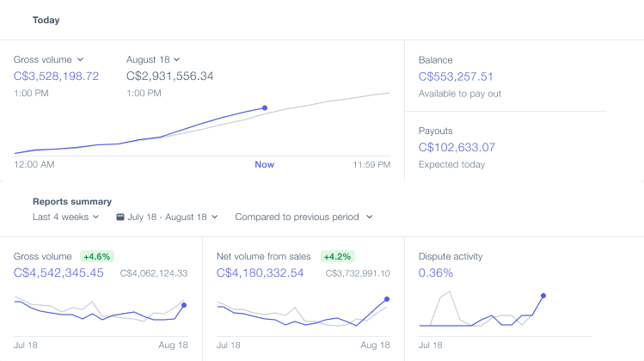
Task: Expand the August 18 comparison date dropdown
Action: click(x=153, y=59)
